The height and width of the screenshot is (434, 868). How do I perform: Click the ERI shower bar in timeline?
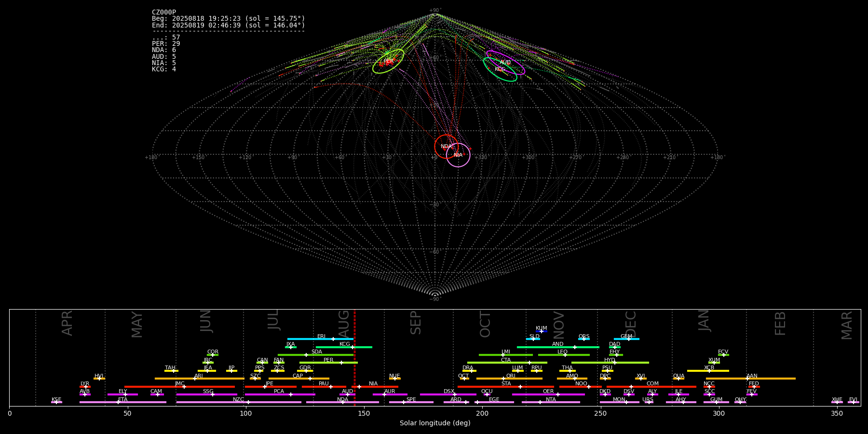coord(320,339)
